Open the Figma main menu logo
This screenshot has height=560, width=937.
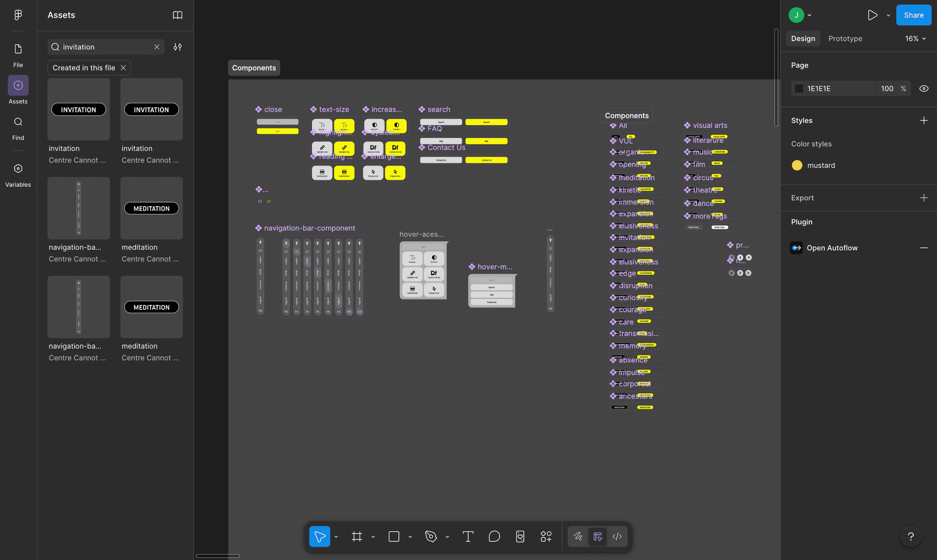18,15
